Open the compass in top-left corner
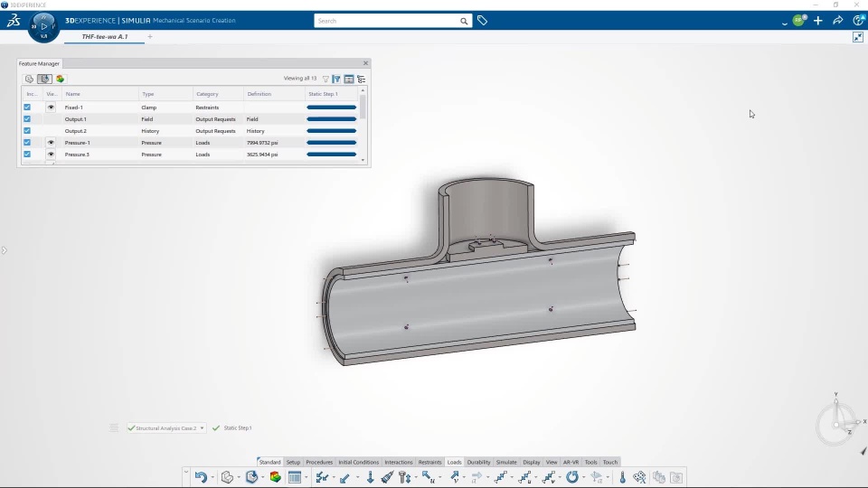The width and height of the screenshot is (868, 488). click(x=43, y=26)
